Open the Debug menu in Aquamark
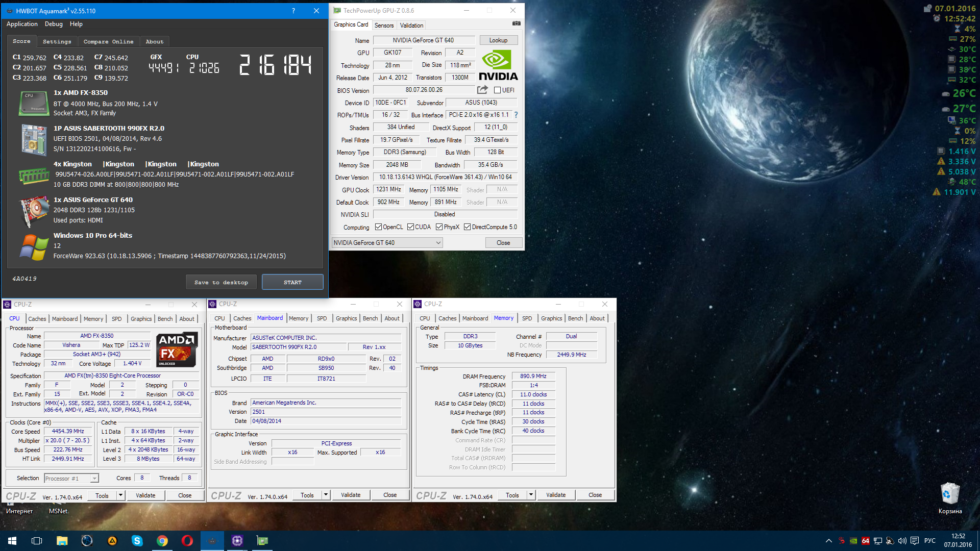The width and height of the screenshot is (980, 551). point(54,24)
